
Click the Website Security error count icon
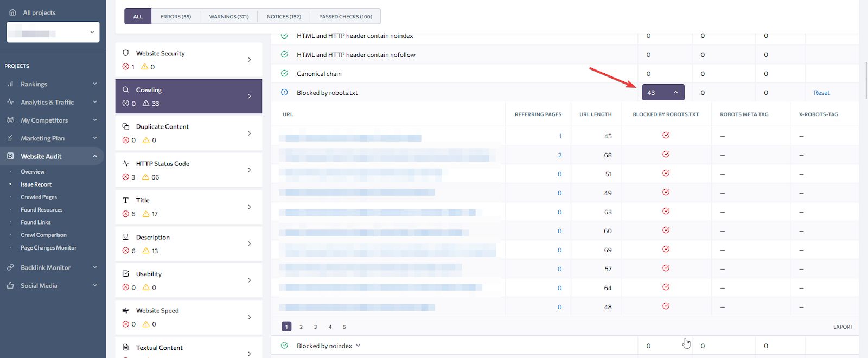[x=126, y=67]
